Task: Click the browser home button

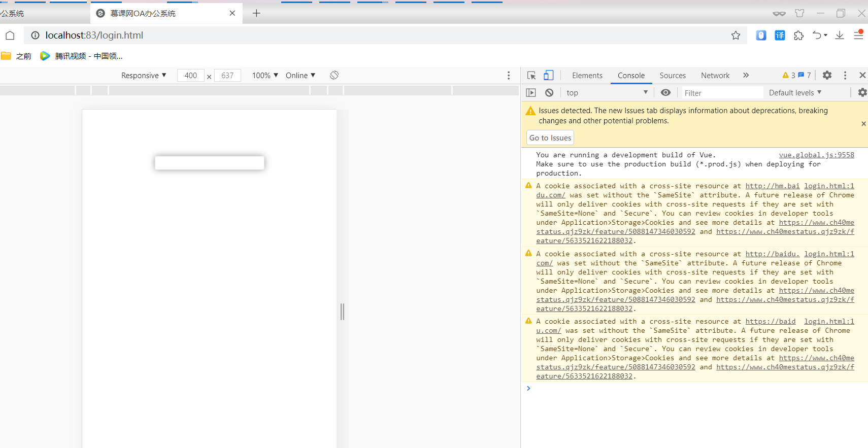Action: point(10,35)
